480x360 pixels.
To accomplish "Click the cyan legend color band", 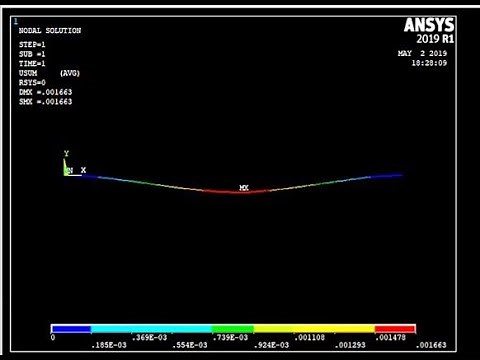I will click(151, 329).
